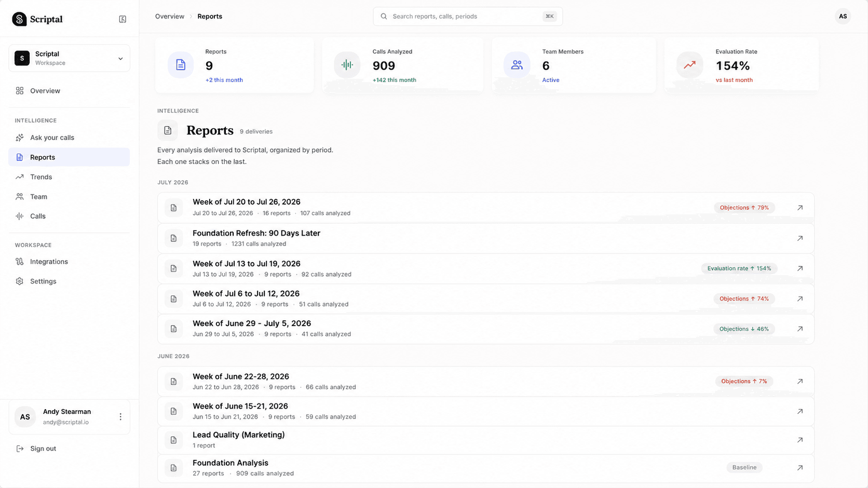Click arrow icon for Jul 20–26 week
The height and width of the screenshot is (488, 868).
[800, 208]
